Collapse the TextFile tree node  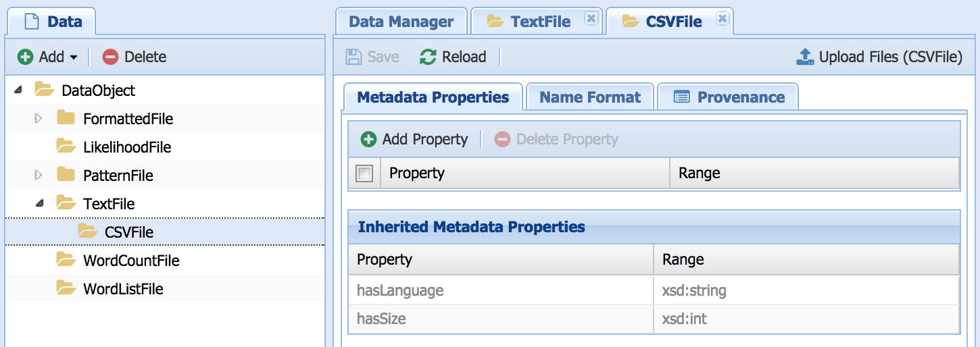pyautogui.click(x=39, y=203)
